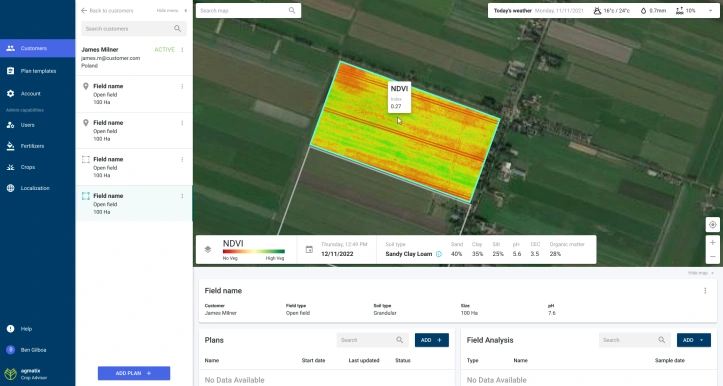This screenshot has height=386, width=723.
Task: Open the Localization page
Action: point(37,188)
